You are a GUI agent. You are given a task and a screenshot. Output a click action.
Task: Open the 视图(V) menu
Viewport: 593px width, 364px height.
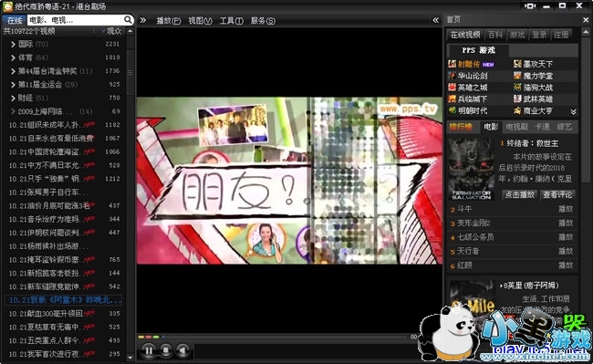(x=200, y=20)
